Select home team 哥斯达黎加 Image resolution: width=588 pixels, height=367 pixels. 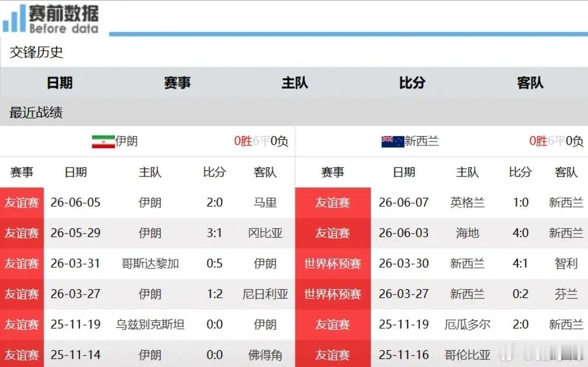pyautogui.click(x=150, y=263)
